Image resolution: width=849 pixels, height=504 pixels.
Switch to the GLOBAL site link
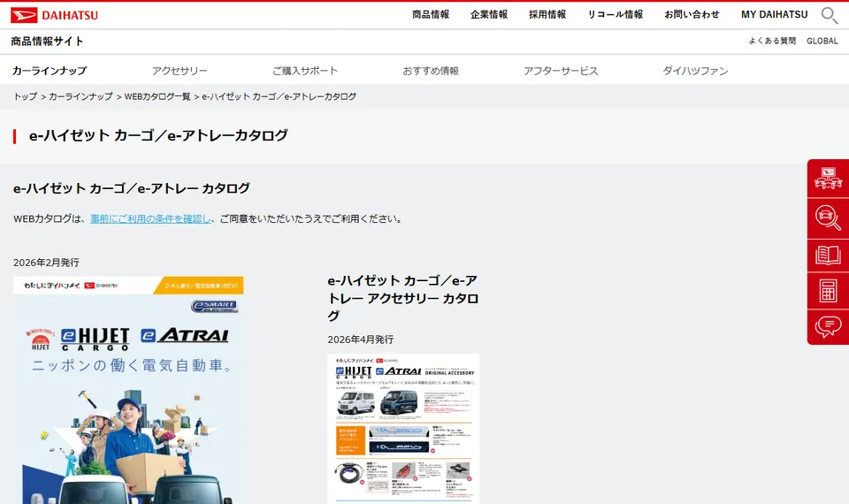pyautogui.click(x=822, y=42)
